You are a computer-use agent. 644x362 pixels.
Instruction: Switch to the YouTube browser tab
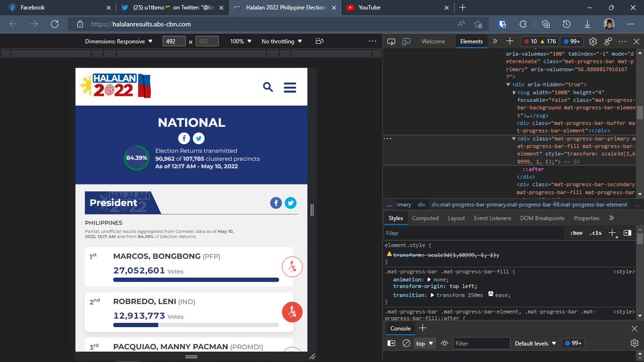pos(397,8)
